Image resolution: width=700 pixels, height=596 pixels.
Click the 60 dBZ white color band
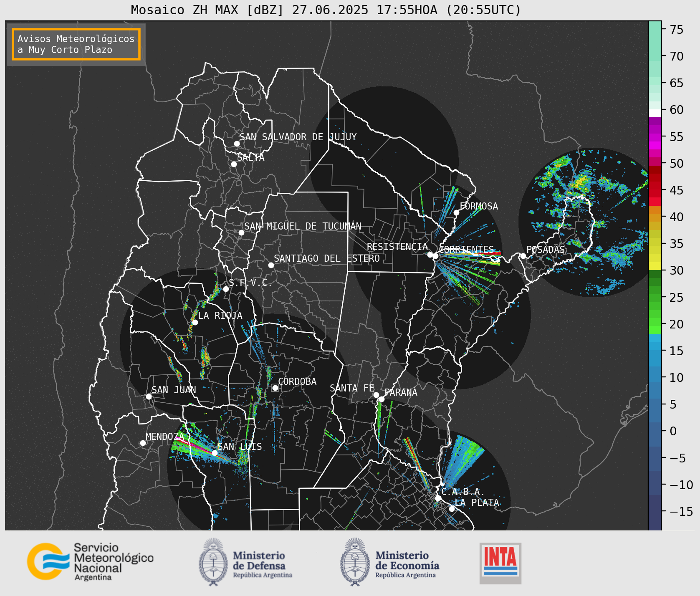[655, 113]
